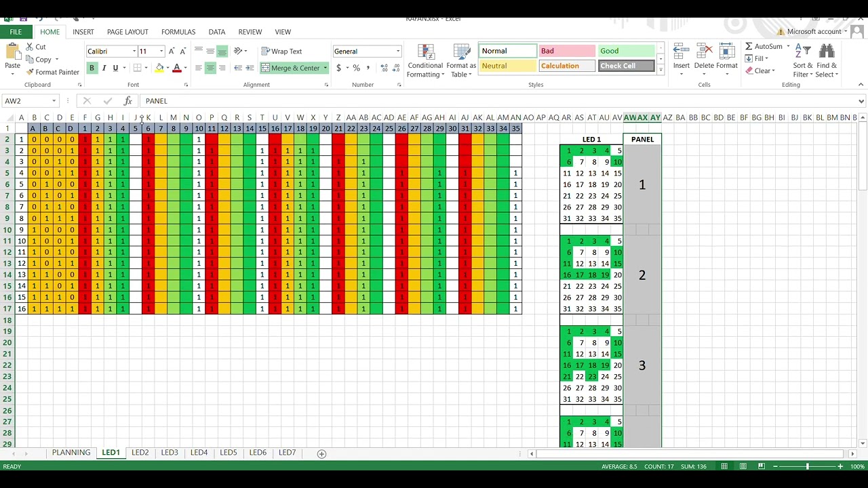Viewport: 868px width, 488px height.
Task: Toggle Wrap Text
Action: point(281,51)
